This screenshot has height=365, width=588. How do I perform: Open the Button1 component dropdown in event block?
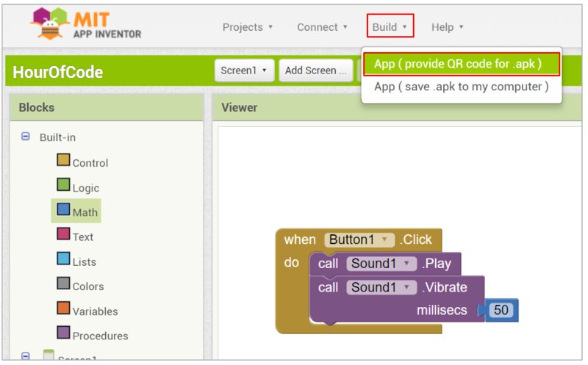click(359, 239)
